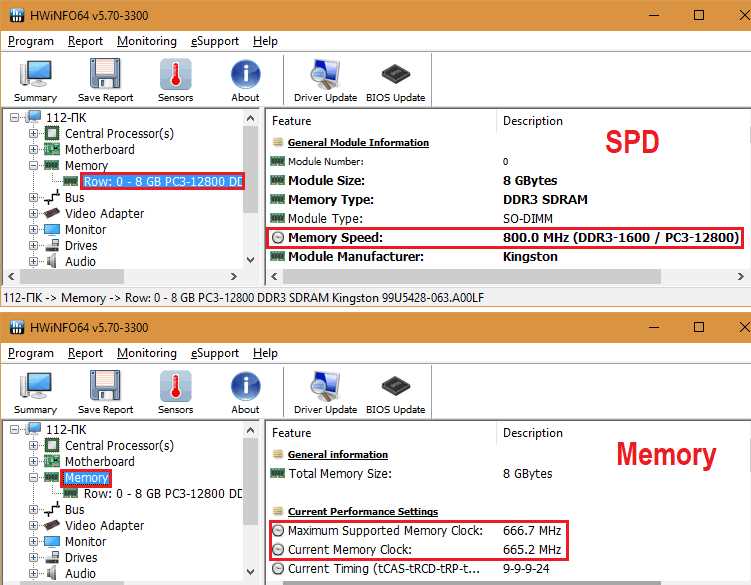Expand Video Adapter in the top window tree

click(33, 213)
